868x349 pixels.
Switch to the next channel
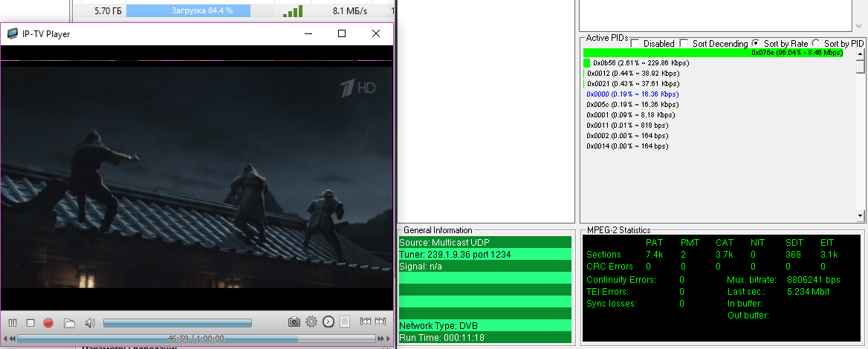coord(380,322)
